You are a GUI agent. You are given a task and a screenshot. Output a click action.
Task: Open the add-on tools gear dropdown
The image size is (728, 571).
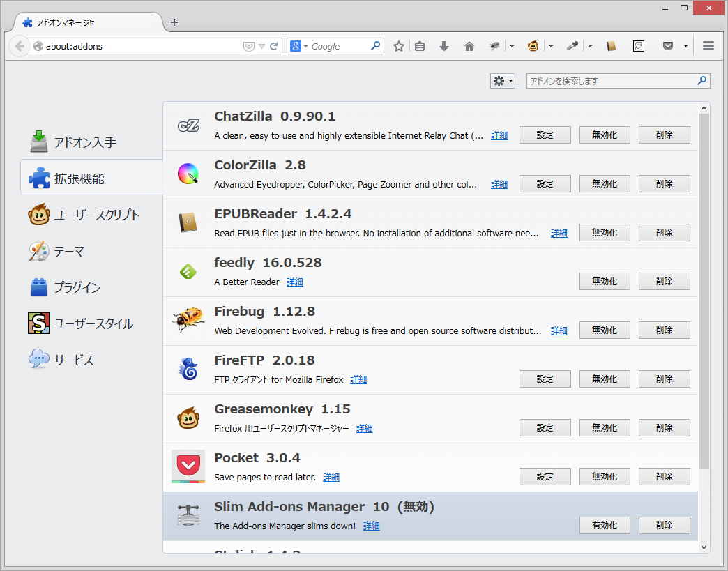pos(502,82)
